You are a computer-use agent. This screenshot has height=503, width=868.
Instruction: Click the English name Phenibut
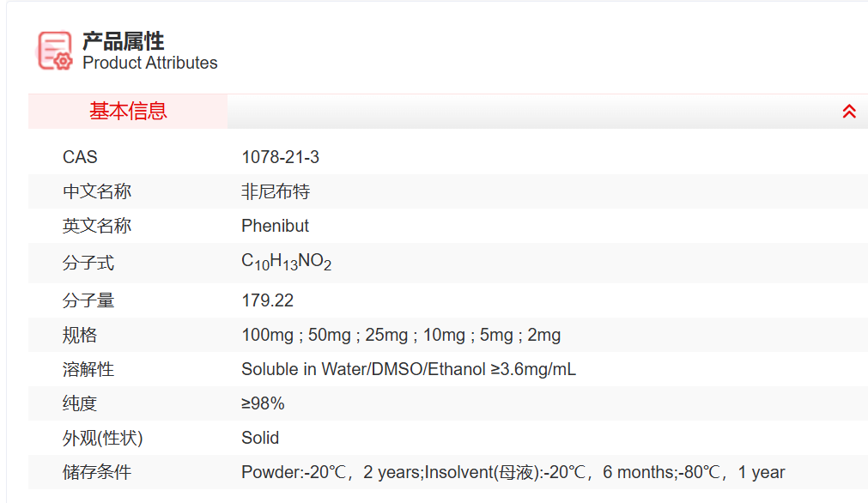coord(275,226)
